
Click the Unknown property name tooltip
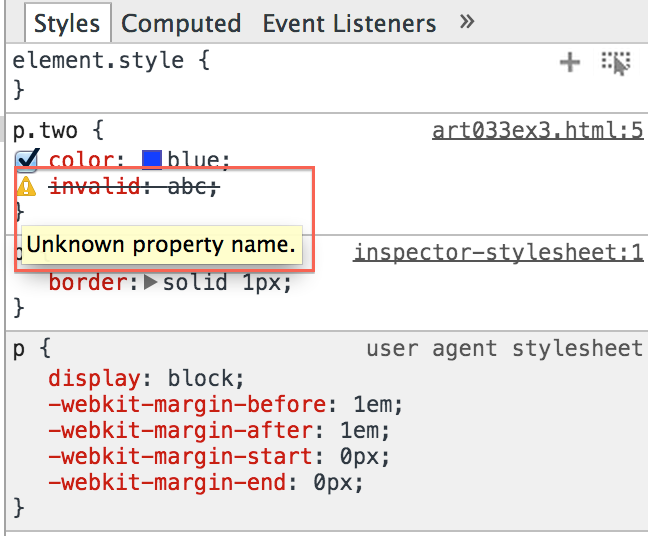coord(161,245)
